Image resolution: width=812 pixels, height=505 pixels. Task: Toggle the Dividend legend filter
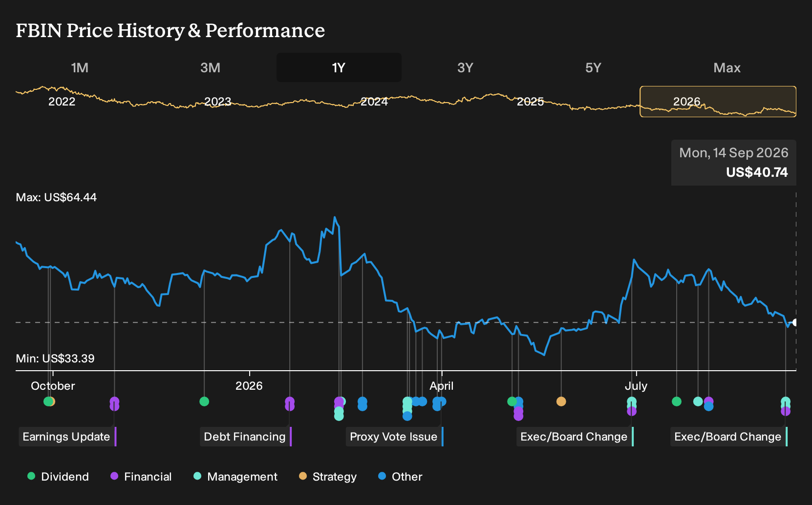coord(58,477)
